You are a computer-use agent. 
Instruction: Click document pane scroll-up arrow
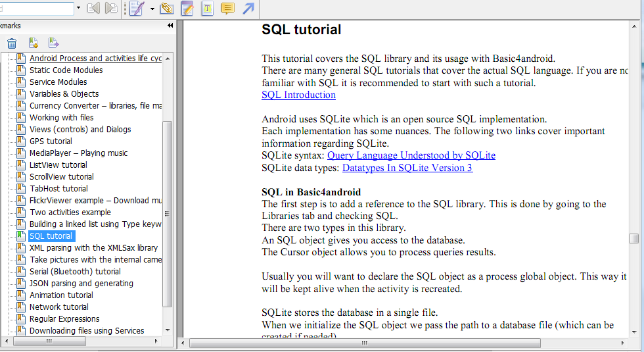(x=634, y=26)
